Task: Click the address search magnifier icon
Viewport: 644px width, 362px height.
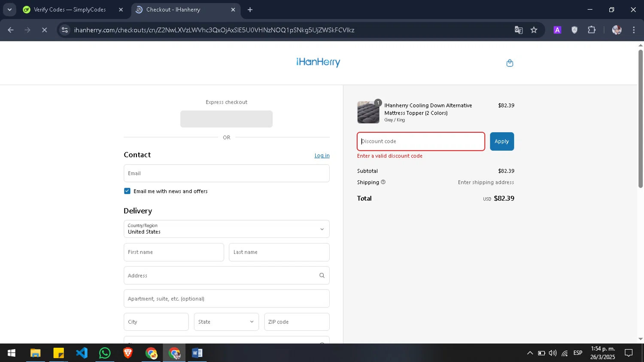Action: point(322,275)
